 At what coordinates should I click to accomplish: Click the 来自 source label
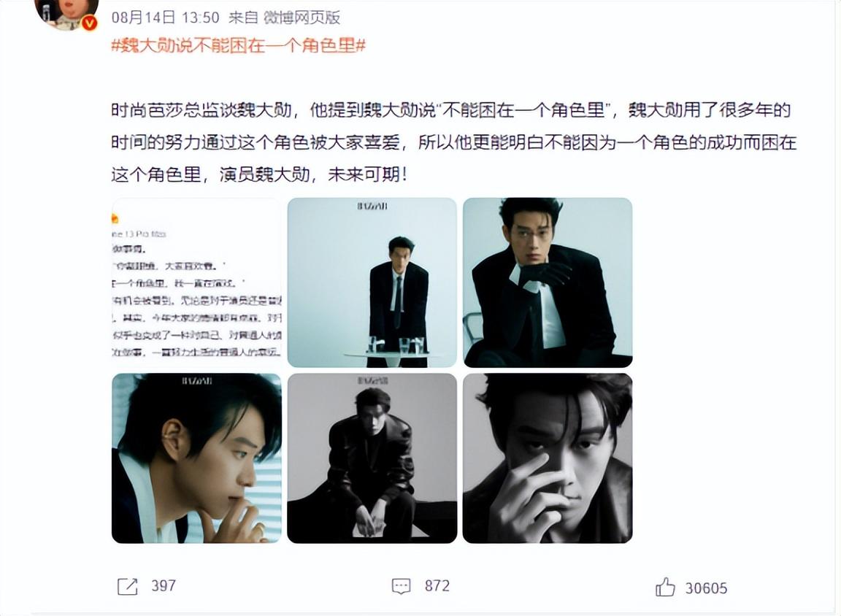[x=243, y=18]
